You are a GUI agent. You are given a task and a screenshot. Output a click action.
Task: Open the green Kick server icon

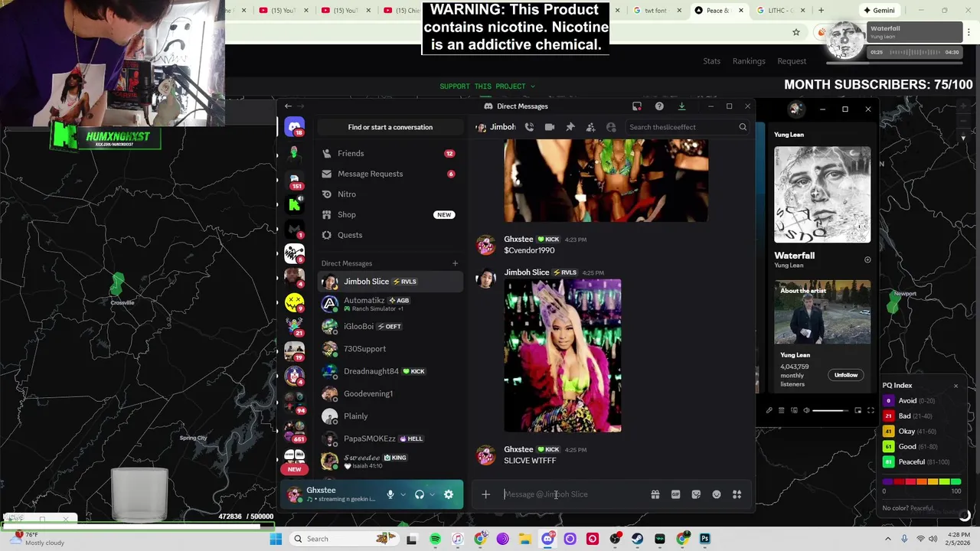coord(295,204)
